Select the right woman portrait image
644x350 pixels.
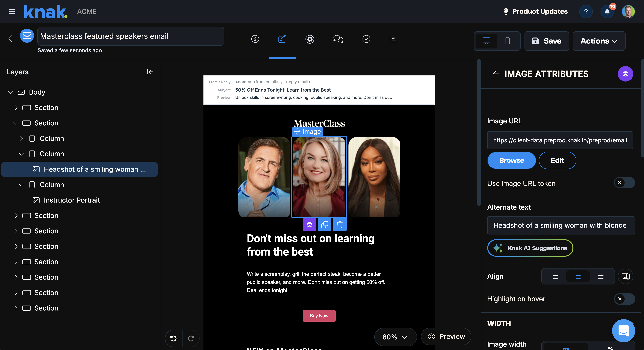374,177
